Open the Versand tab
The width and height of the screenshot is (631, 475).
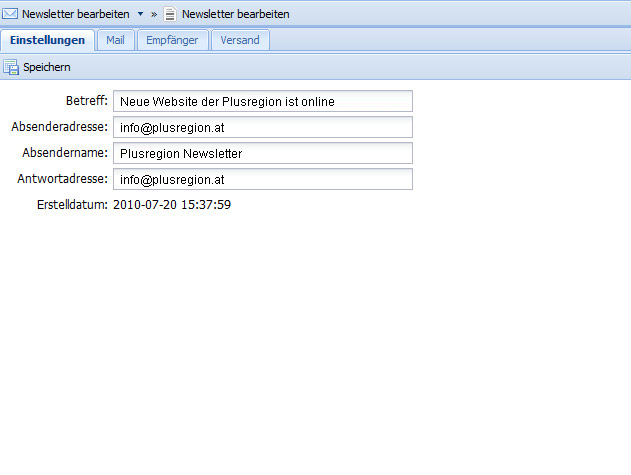click(240, 40)
